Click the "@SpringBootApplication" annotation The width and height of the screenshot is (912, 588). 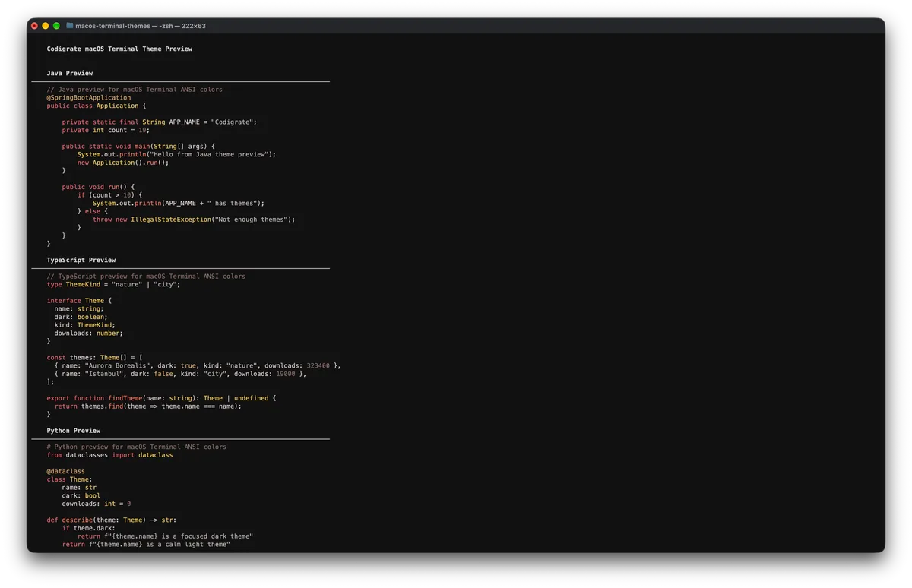point(89,97)
